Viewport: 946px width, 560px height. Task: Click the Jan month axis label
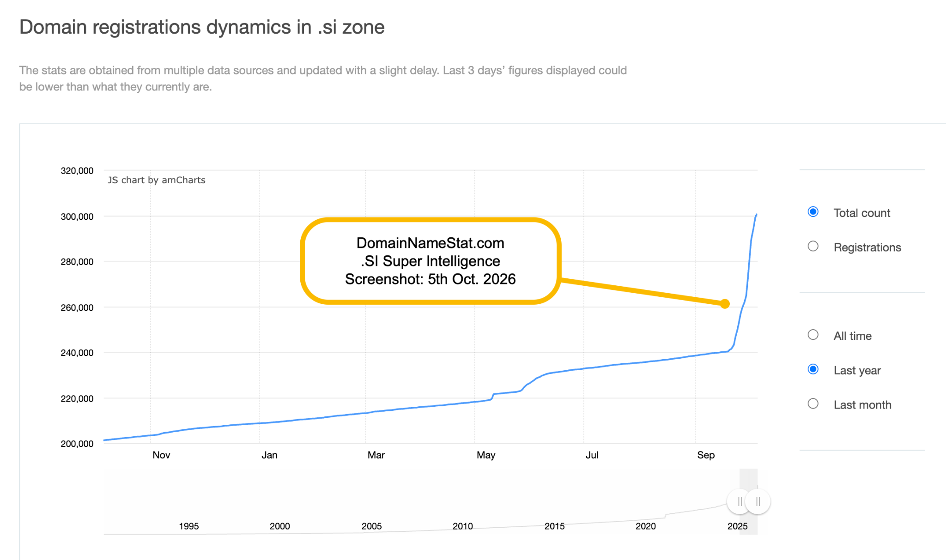[x=269, y=455]
